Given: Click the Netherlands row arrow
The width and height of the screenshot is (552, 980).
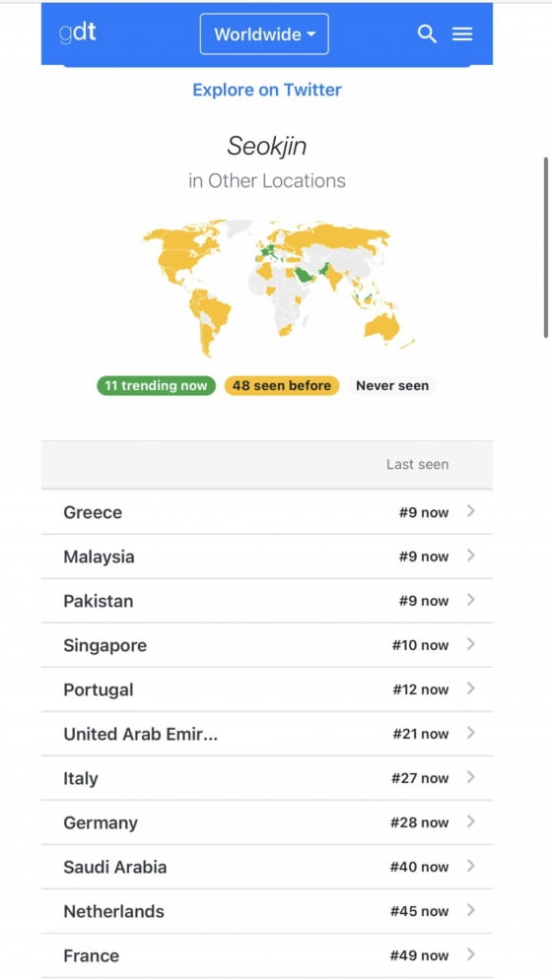Looking at the screenshot, I should (x=470, y=911).
